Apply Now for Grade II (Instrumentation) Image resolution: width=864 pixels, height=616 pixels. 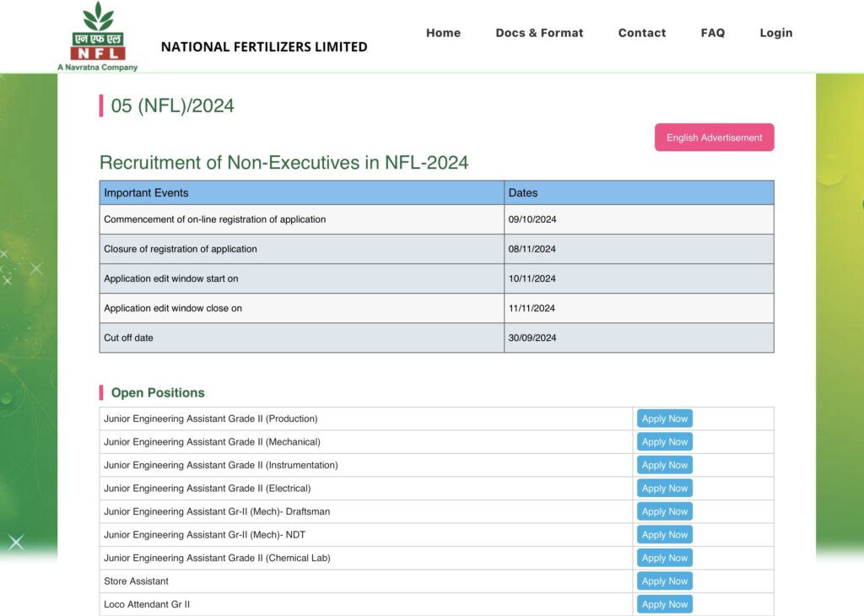coord(665,465)
